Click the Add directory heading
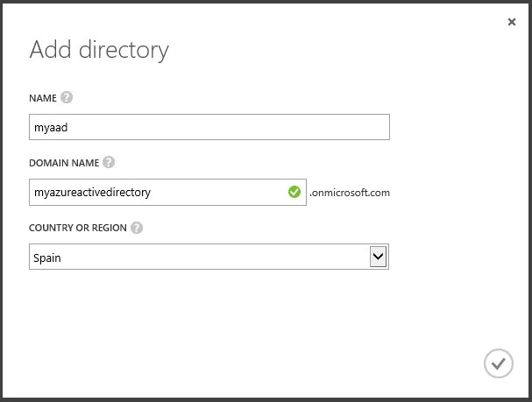Viewport: 532px width, 402px height. 99,50
